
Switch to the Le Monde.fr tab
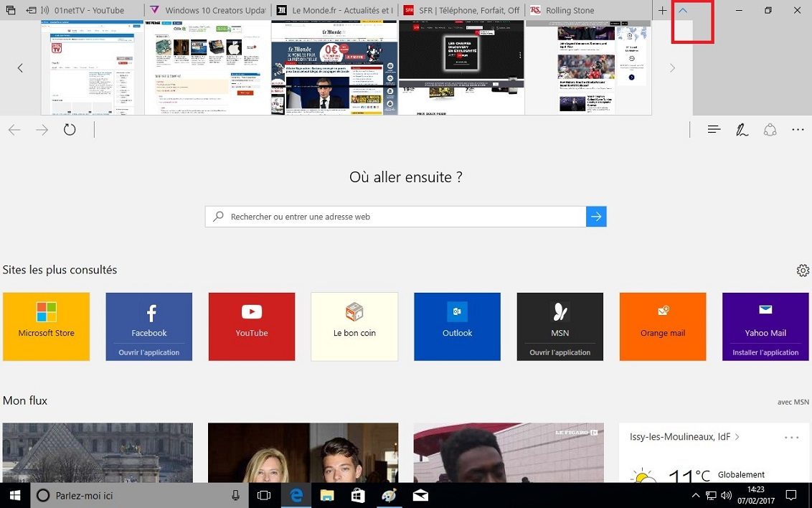(334, 11)
